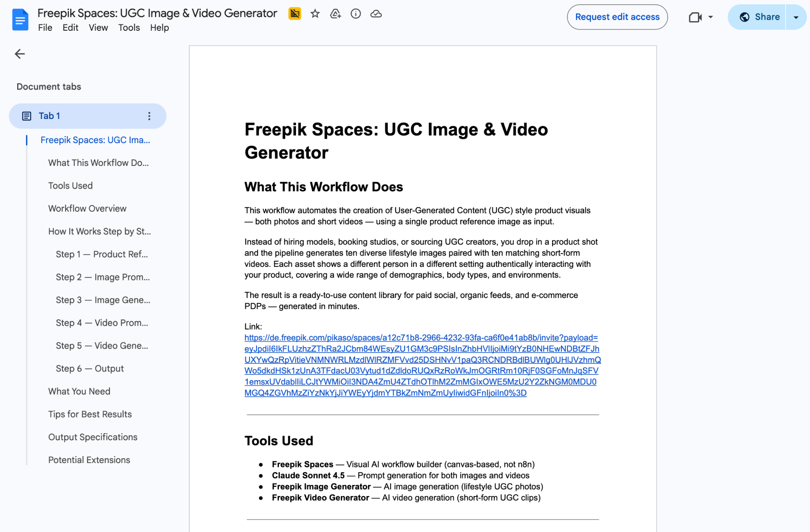The width and height of the screenshot is (810, 532).
Task: Collapse the document tabs sidebar with back arrow
Action: tap(20, 54)
